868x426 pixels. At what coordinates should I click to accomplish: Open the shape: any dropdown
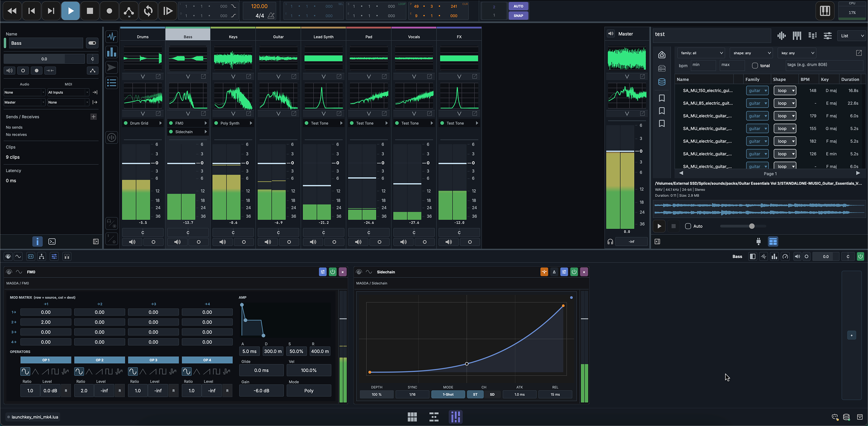751,53
